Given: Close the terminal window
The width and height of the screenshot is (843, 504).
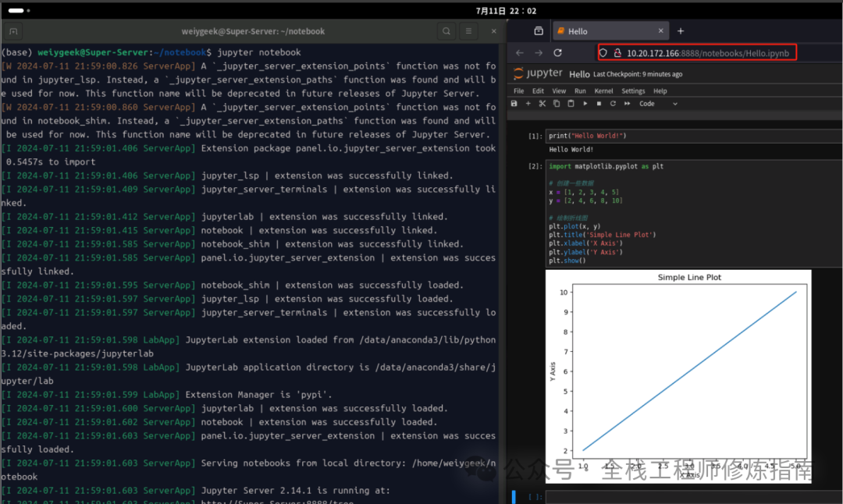Looking at the screenshot, I should [x=493, y=31].
